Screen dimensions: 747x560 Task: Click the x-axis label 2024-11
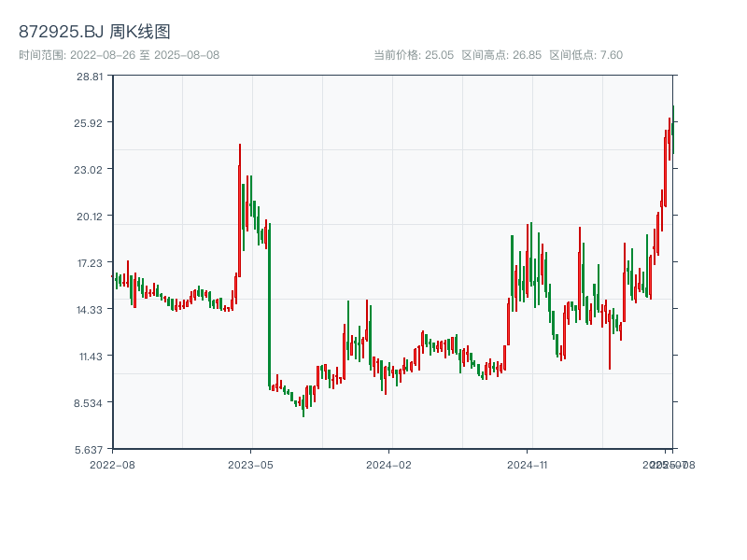click(x=527, y=465)
